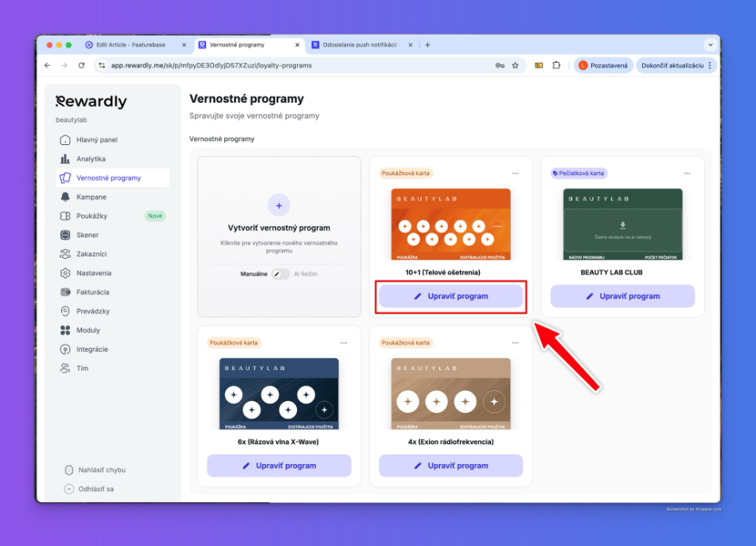Click the Nastavenia gear icon
756x546 pixels.
coord(65,273)
